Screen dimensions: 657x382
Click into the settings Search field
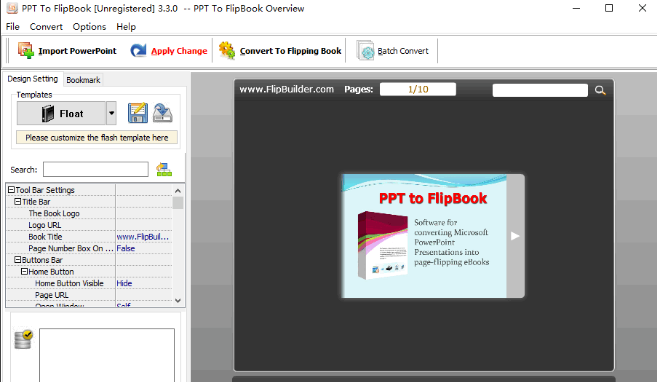pos(96,170)
